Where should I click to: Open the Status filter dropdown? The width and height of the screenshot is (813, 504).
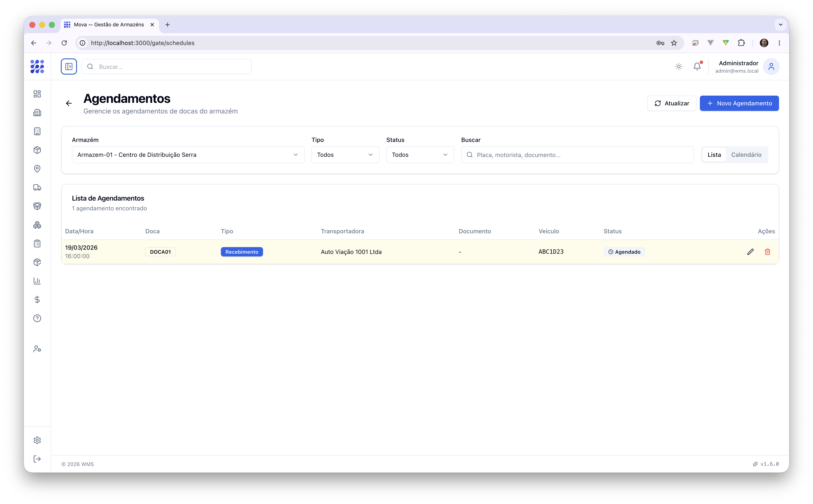tap(420, 155)
